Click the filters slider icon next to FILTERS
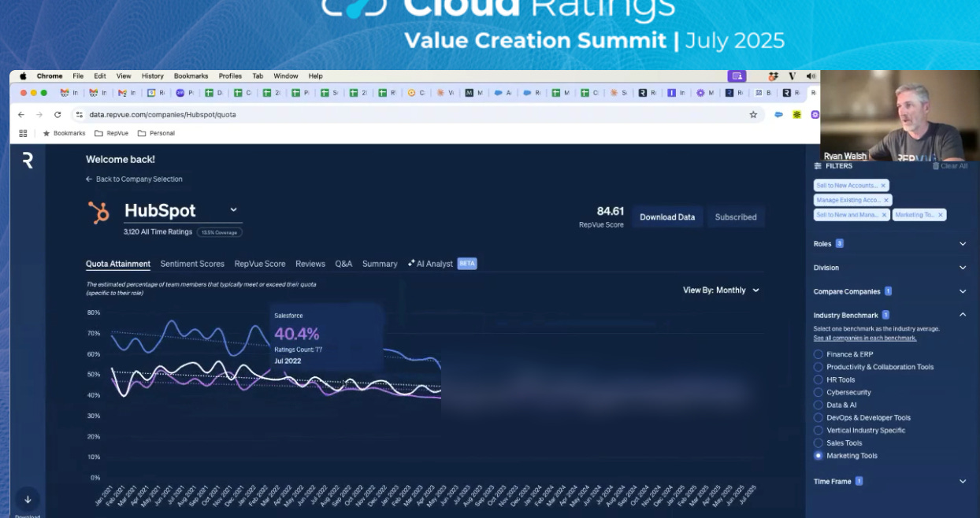 click(818, 166)
